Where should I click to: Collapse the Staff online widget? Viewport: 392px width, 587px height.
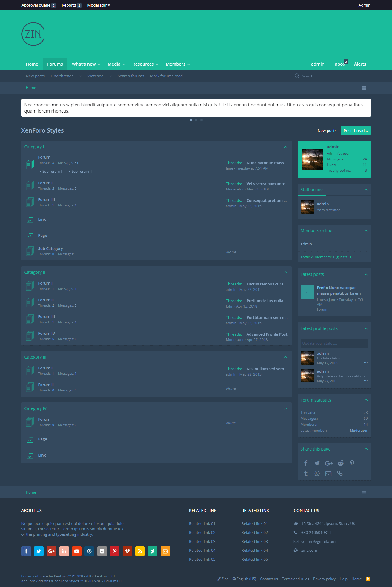click(x=366, y=190)
